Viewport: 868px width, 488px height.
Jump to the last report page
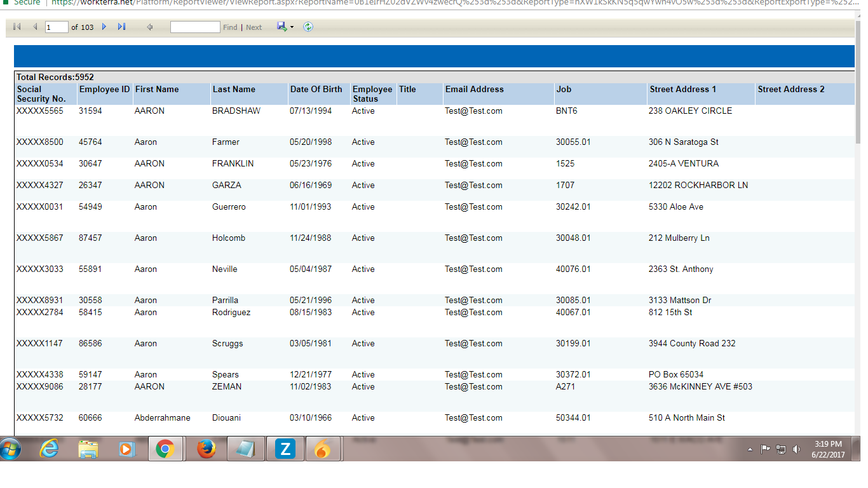(121, 27)
